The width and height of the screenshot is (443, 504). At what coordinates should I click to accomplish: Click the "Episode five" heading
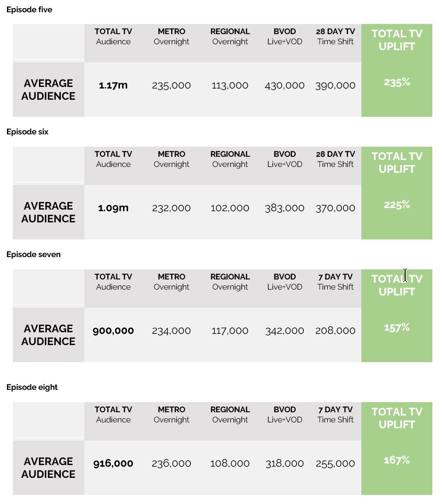pyautogui.click(x=29, y=10)
